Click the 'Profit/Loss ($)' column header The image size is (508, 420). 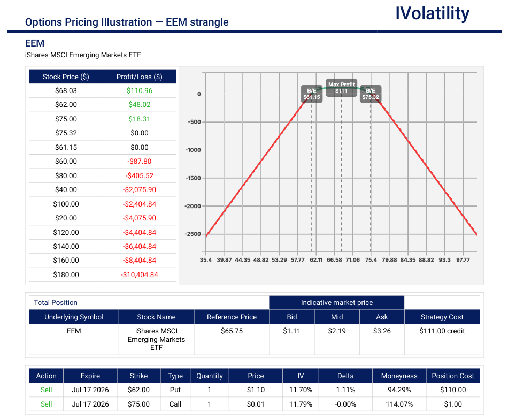(140, 77)
